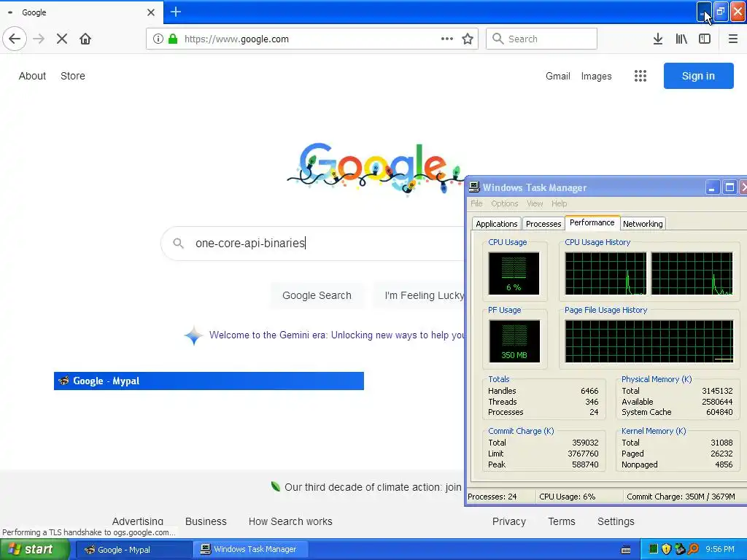The height and width of the screenshot is (560, 747).
Task: Click the keyboard icon in system tray
Action: 626,550
